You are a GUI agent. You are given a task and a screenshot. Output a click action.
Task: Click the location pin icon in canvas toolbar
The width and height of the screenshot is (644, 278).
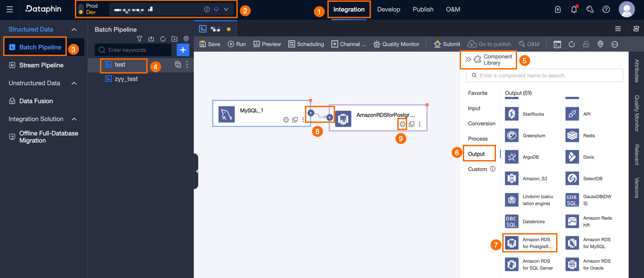600,44
